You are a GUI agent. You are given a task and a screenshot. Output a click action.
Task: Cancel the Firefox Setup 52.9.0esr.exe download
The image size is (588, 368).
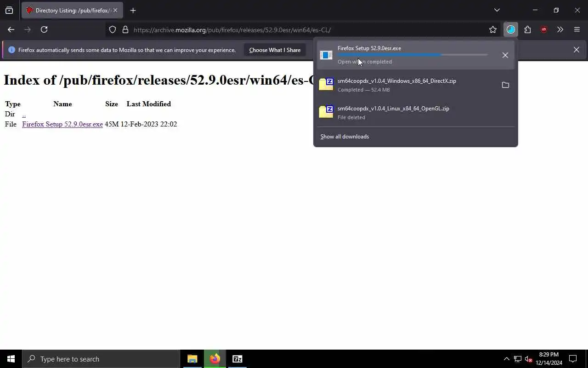(505, 55)
